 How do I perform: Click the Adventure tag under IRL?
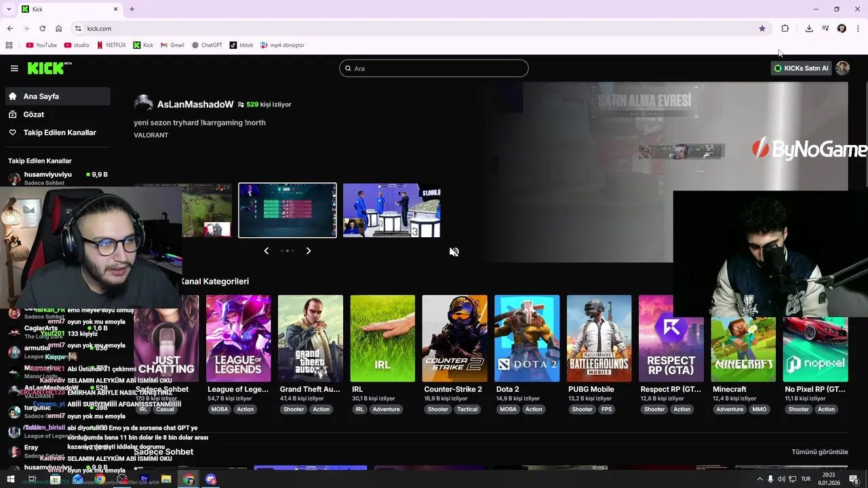386,409
